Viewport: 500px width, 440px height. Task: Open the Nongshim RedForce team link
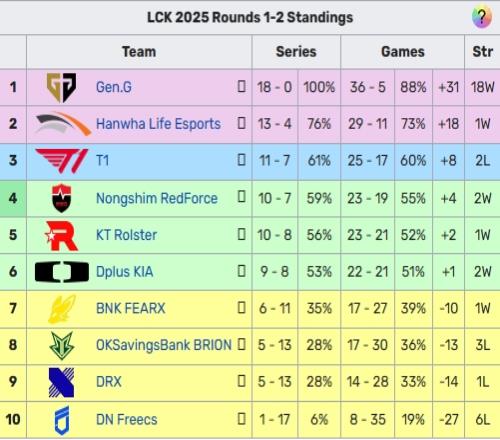click(157, 198)
